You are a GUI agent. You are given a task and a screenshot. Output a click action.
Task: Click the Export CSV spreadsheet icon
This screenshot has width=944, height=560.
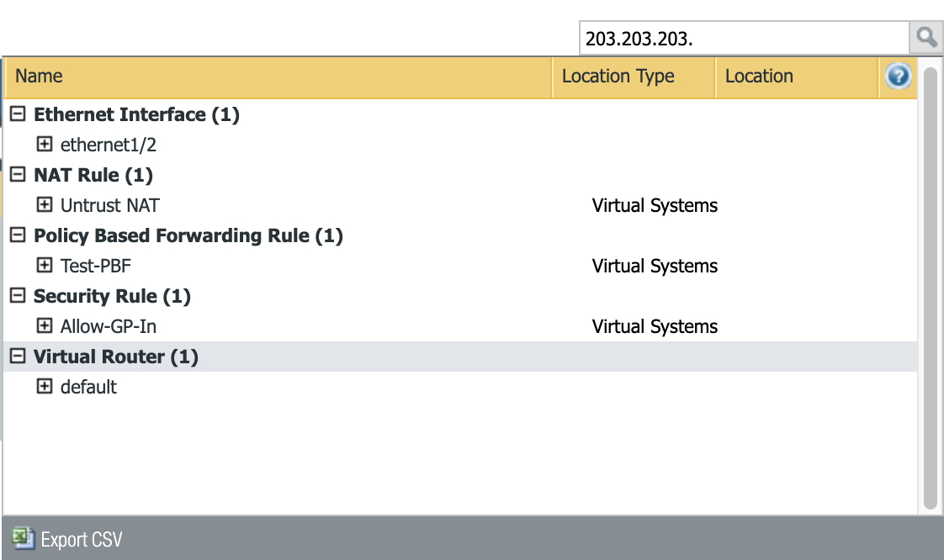point(22,538)
